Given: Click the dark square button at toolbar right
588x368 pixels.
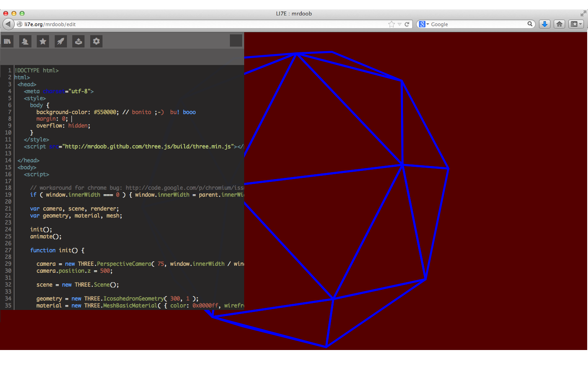Looking at the screenshot, I should point(236,40).
